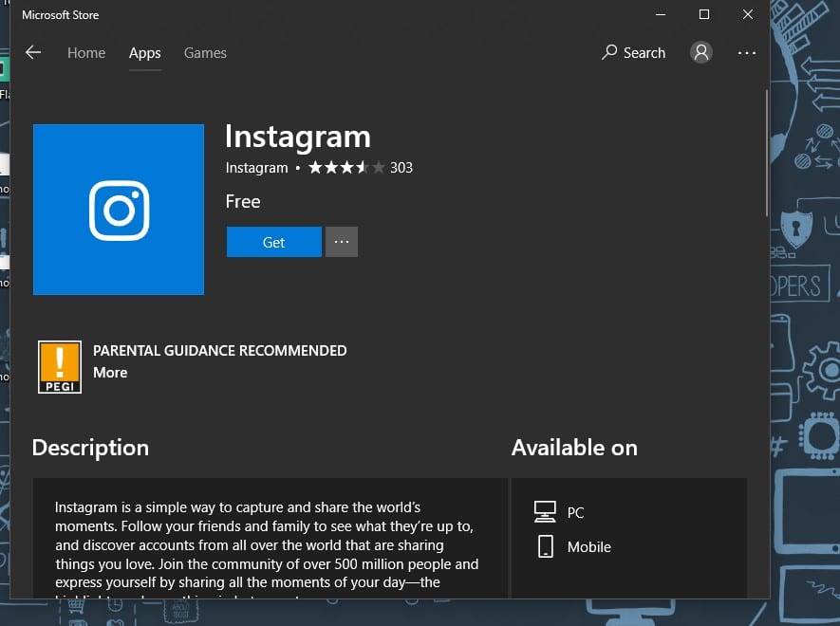The height and width of the screenshot is (626, 840).
Task: Click the Microsoft Store title bar text
Action: (60, 15)
